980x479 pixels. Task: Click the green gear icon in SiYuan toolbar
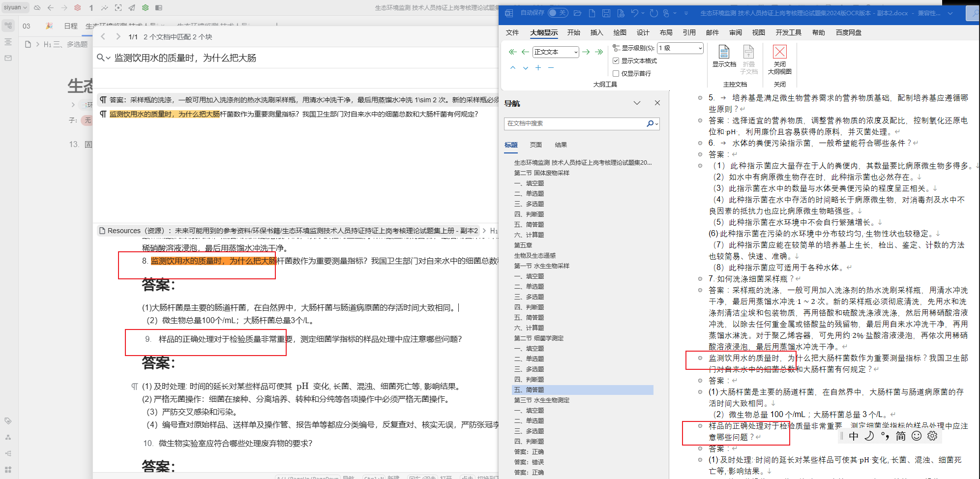[145, 8]
